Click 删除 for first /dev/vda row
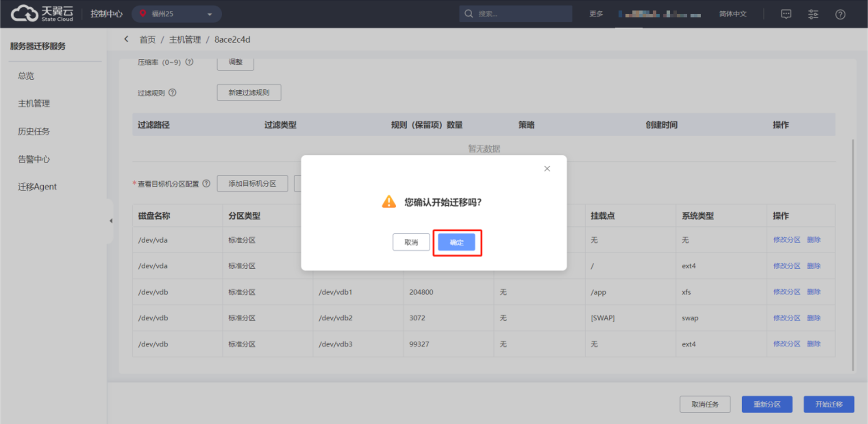Screen dimensions: 868x424 (814, 240)
